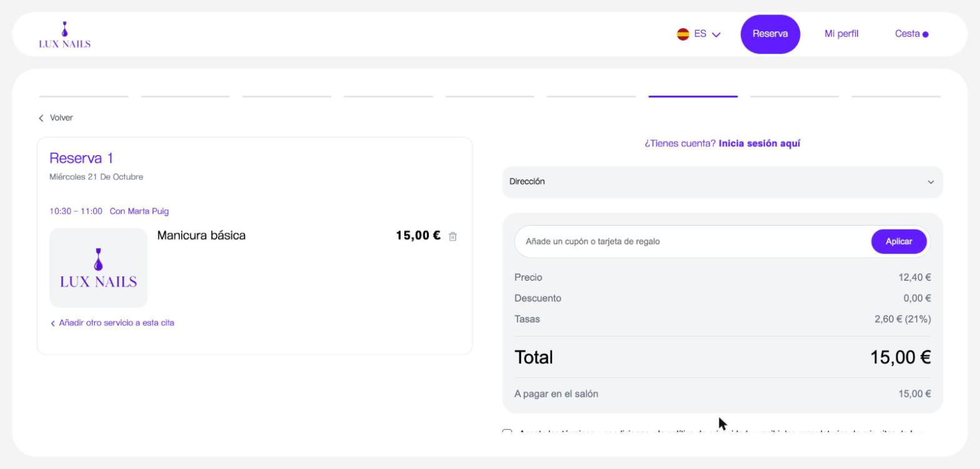The width and height of the screenshot is (980, 469).
Task: Click the 10:30 – 11:00 Con Marta Puig line
Action: tap(109, 211)
